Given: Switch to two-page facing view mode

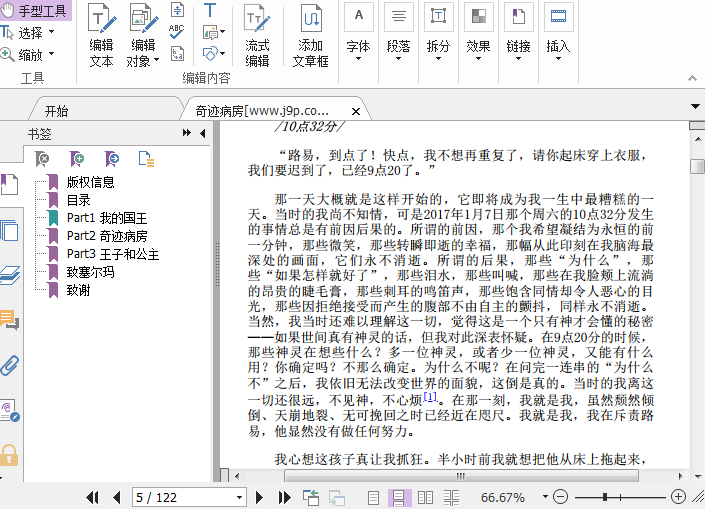Looking at the screenshot, I should (425, 497).
